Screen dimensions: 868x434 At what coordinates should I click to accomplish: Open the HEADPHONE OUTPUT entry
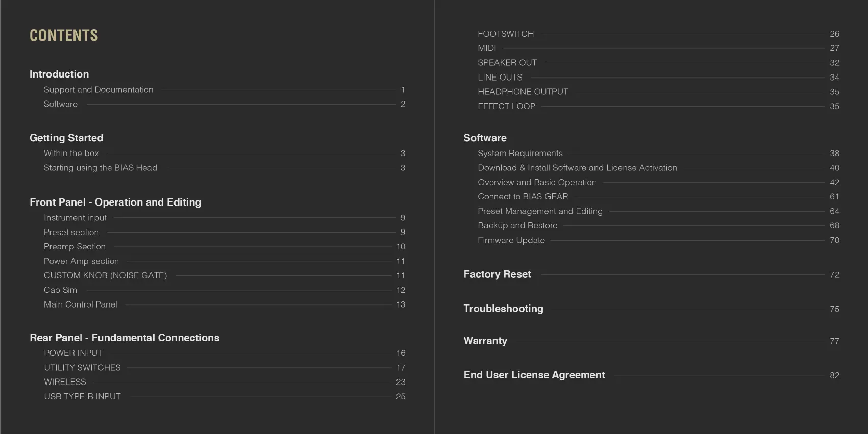pos(523,92)
